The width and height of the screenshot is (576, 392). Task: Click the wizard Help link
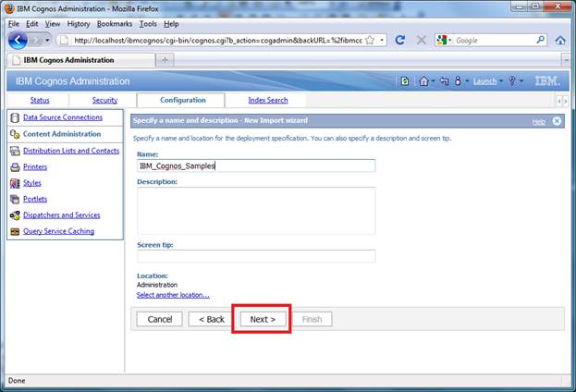pyautogui.click(x=539, y=122)
